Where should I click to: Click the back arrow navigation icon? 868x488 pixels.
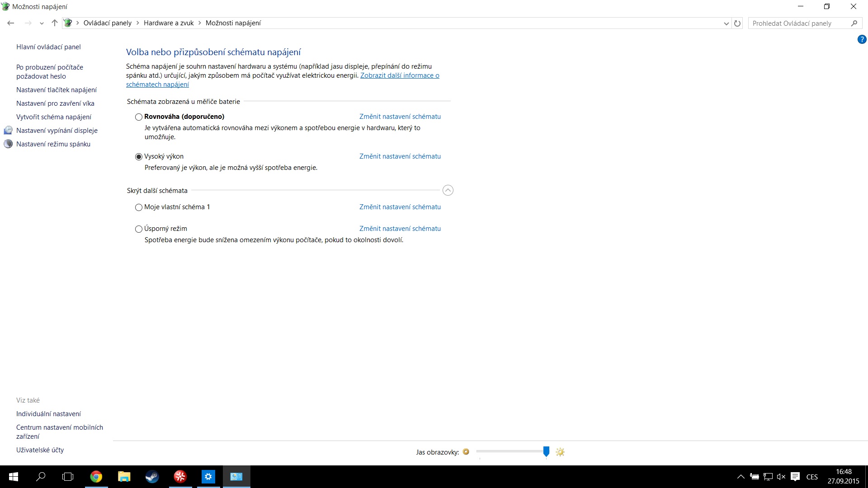click(x=11, y=23)
